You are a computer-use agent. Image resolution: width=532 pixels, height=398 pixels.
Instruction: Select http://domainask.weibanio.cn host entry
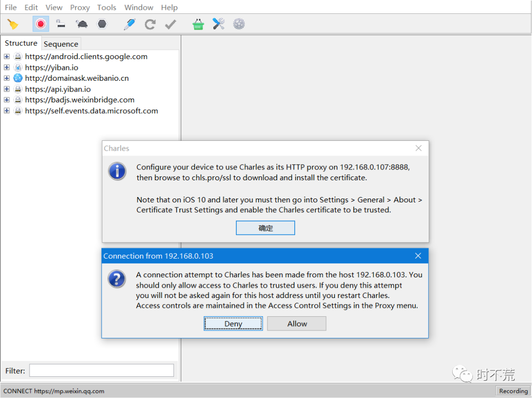click(x=77, y=78)
